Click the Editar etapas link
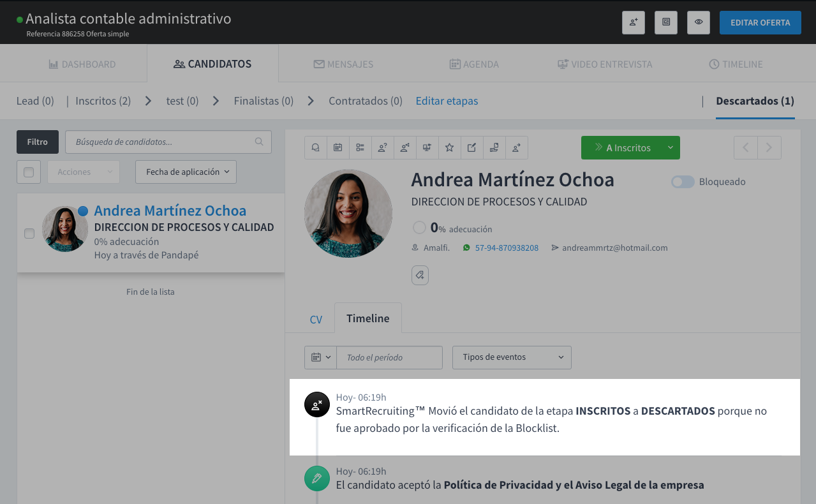The width and height of the screenshot is (816, 504). (x=447, y=101)
